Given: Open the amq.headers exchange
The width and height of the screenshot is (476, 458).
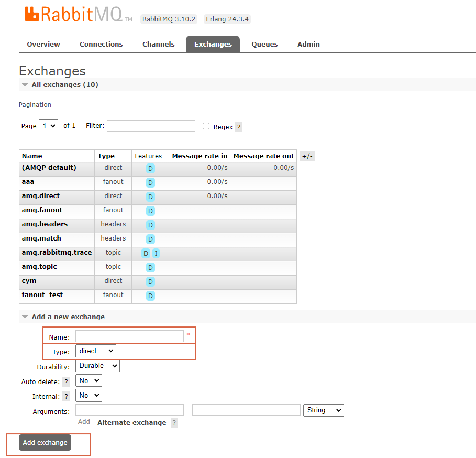Looking at the screenshot, I should pyautogui.click(x=45, y=224).
